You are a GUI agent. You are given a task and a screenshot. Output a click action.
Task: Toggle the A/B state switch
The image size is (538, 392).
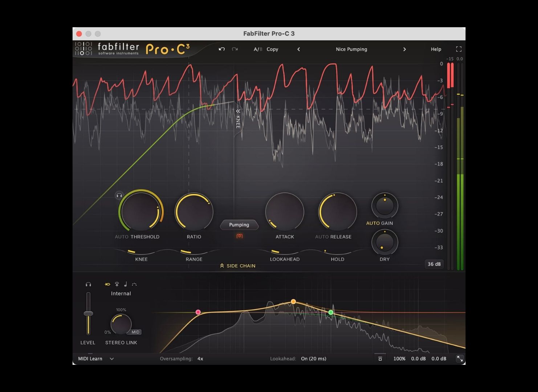pos(257,49)
